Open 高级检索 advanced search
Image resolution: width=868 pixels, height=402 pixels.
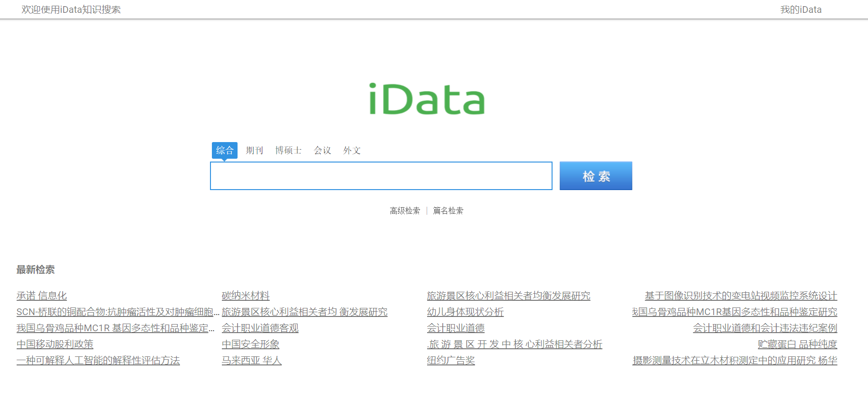tap(405, 211)
